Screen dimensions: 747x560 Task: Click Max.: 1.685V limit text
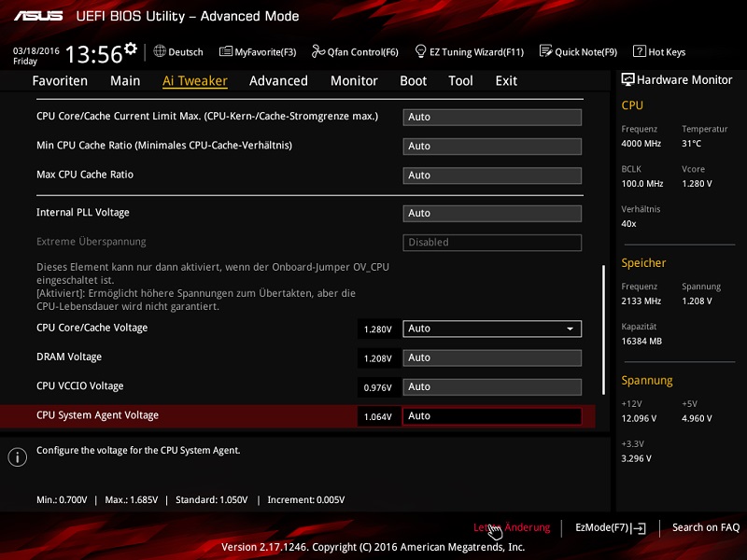(x=132, y=500)
